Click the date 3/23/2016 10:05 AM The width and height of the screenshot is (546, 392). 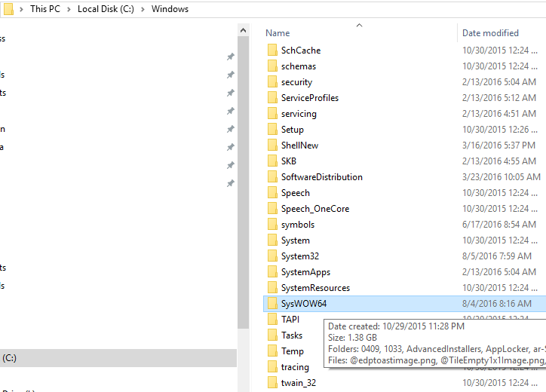(x=502, y=177)
